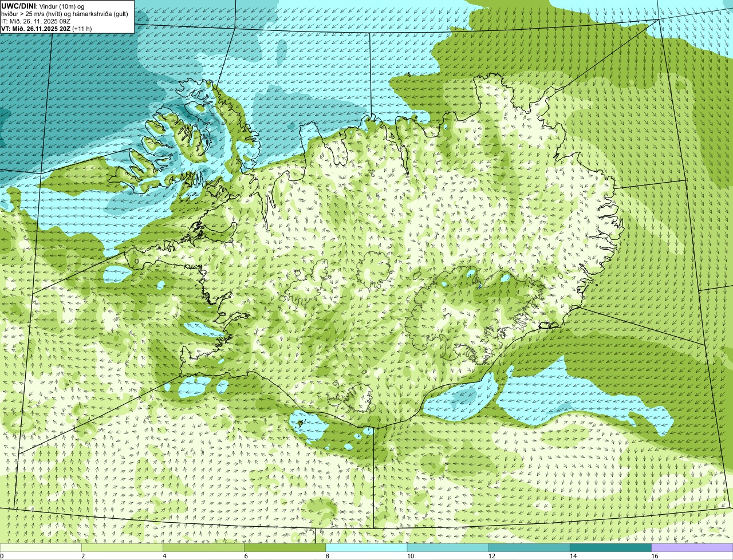The image size is (733, 560).
Task: Select the dark teal 14–16 legend swatch
Action: point(611,548)
